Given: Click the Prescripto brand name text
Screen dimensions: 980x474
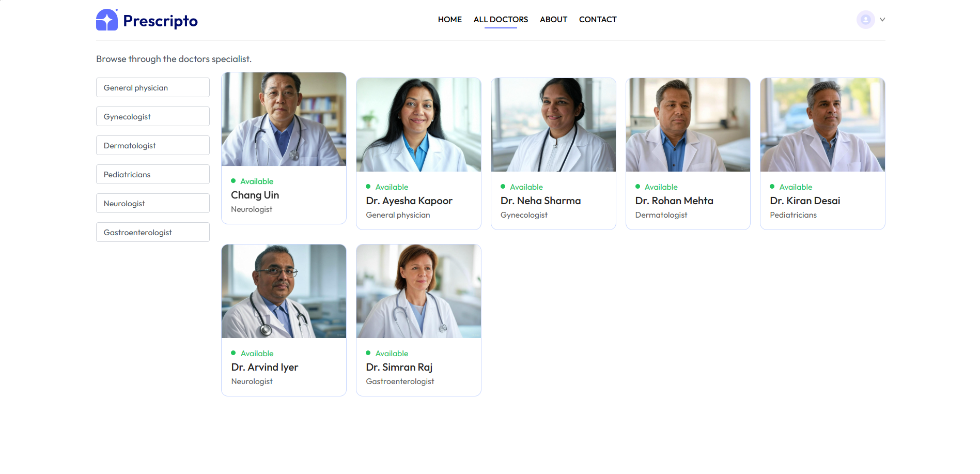Looking at the screenshot, I should click(x=160, y=21).
